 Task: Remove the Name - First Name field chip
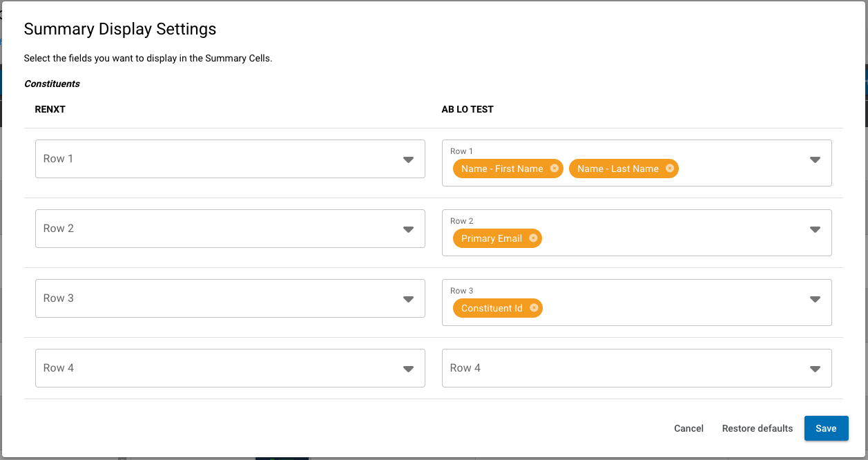point(554,168)
